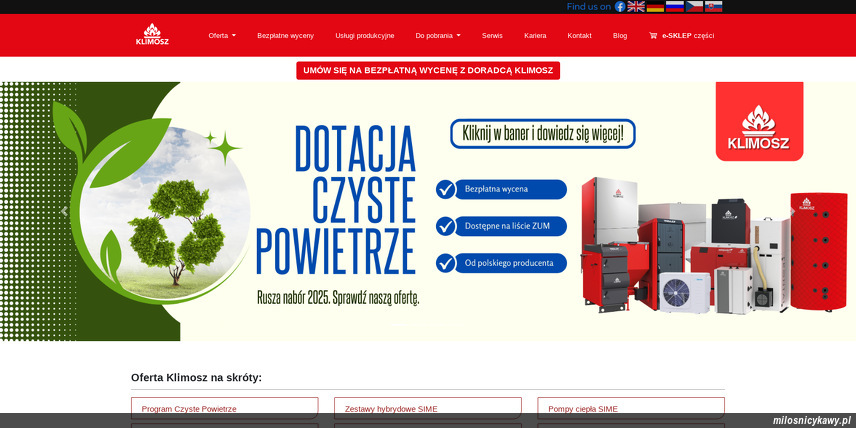Click the shopping cart icon near e-SKLEP
The width and height of the screenshot is (856, 428).
[x=653, y=35]
